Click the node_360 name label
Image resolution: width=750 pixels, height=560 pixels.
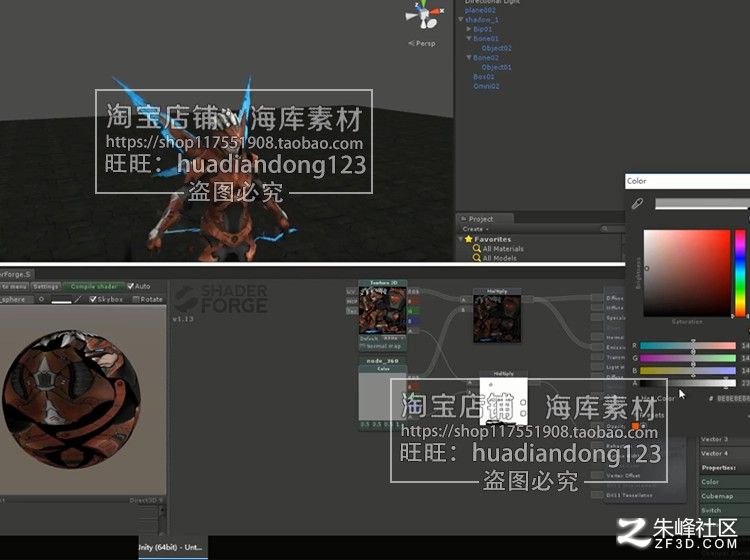383,361
